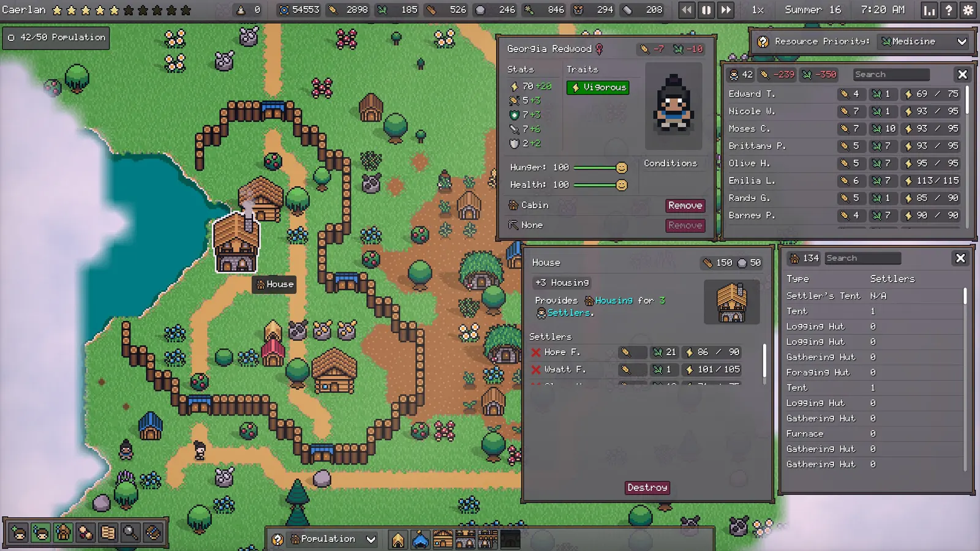This screenshot has height=551, width=980.
Task: Remove Wyatt F. from House with X
Action: pyautogui.click(x=536, y=370)
